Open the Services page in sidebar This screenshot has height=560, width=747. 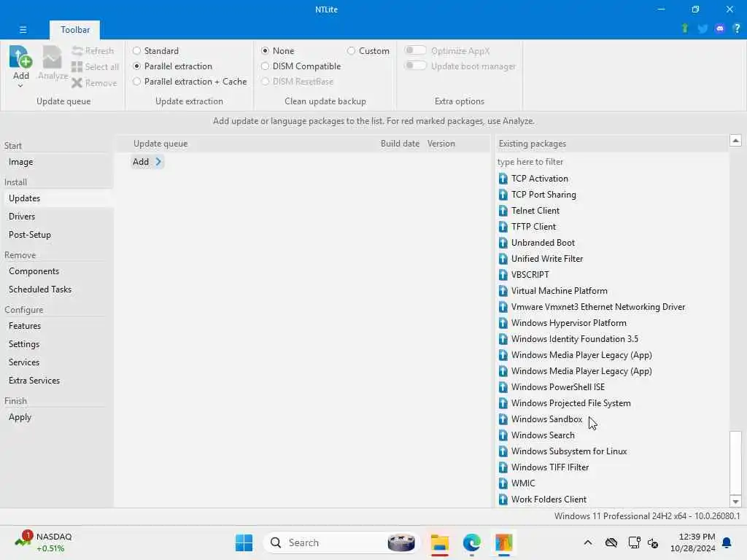[24, 362]
